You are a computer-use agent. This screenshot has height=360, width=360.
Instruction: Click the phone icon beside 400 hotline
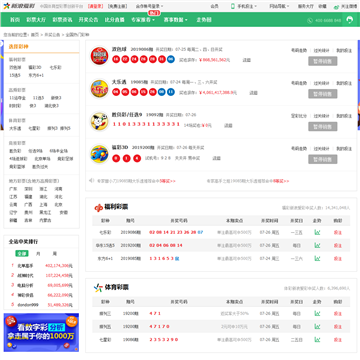[x=310, y=21]
